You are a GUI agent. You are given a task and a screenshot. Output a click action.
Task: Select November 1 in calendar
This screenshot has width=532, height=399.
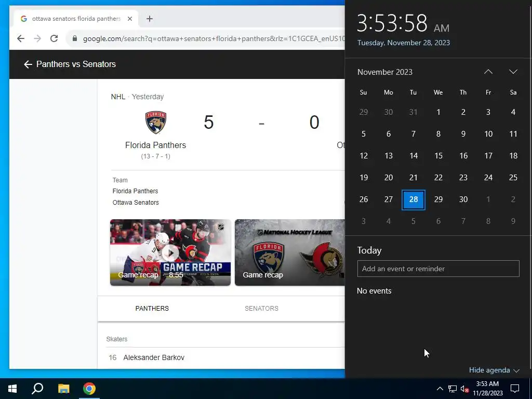tap(438, 112)
